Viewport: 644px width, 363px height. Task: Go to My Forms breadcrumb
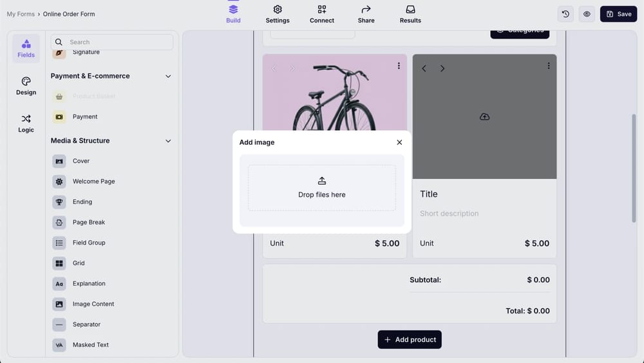pos(21,14)
